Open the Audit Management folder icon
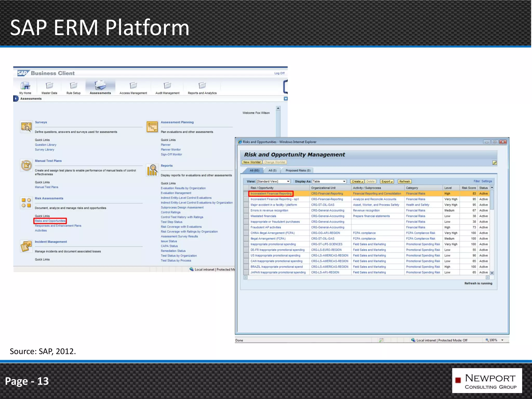 (x=167, y=85)
